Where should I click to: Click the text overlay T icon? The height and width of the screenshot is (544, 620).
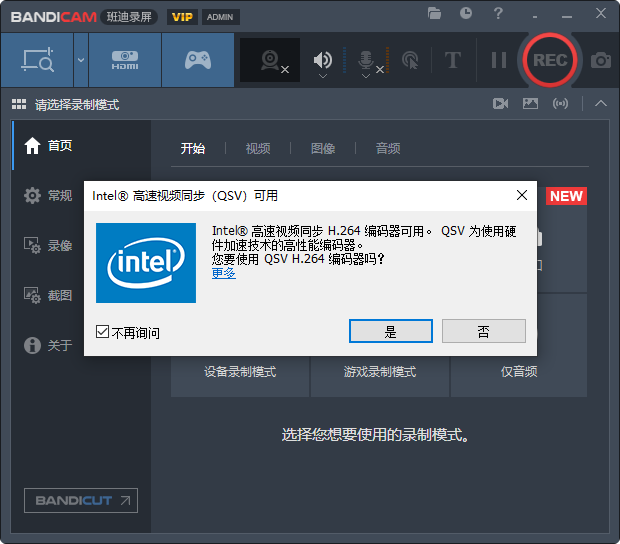tap(452, 60)
